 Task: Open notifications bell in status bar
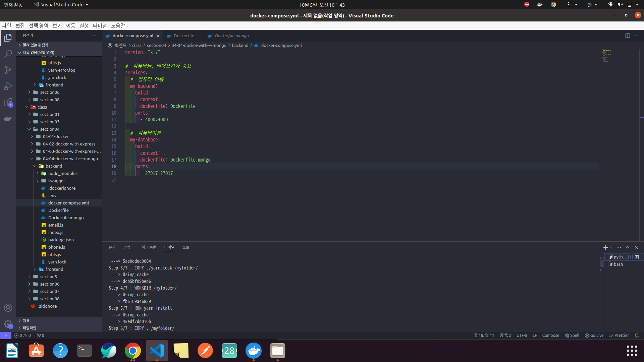[637, 336]
